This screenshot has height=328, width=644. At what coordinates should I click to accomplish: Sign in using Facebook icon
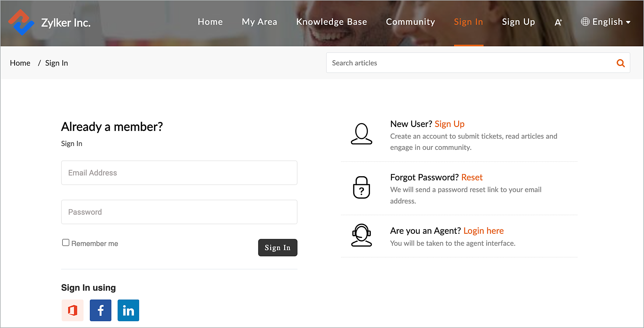(100, 310)
